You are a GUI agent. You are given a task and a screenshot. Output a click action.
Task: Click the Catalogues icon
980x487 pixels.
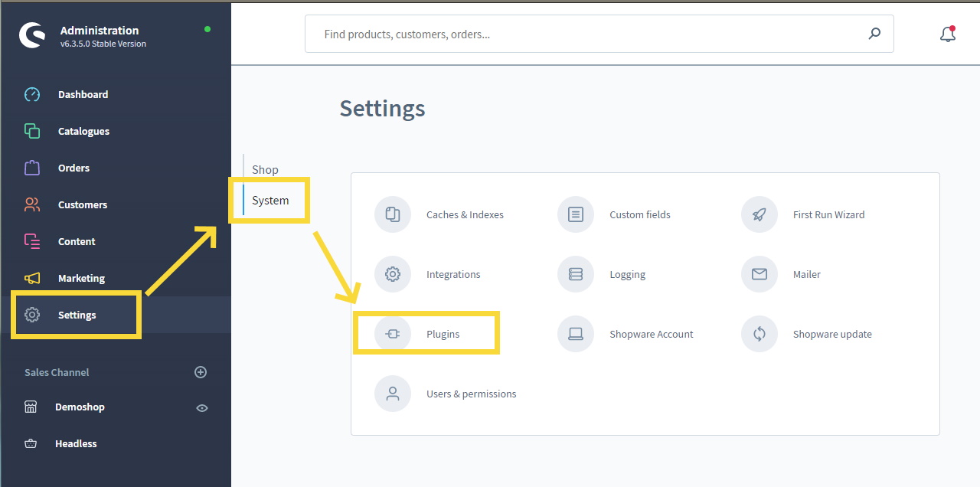tap(32, 131)
